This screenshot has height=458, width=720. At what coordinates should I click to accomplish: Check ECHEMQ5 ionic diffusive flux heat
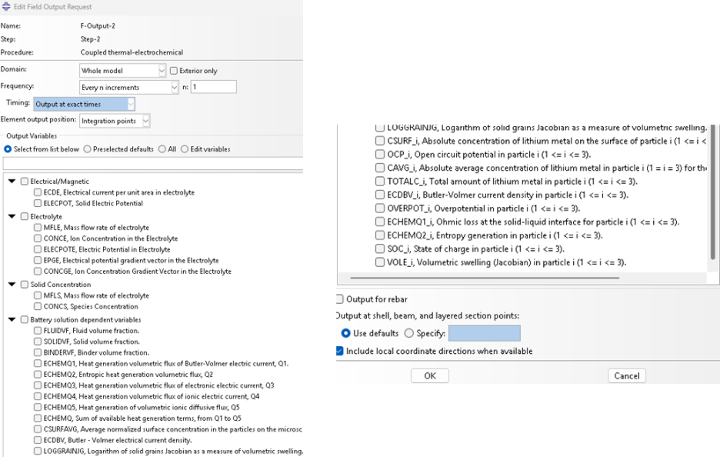pos(38,407)
